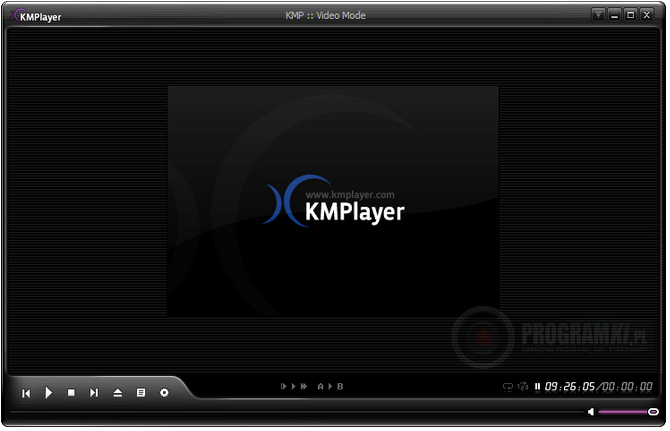Click the KMP :: Video Mode title text
This screenshot has height=431, width=670.
click(326, 16)
